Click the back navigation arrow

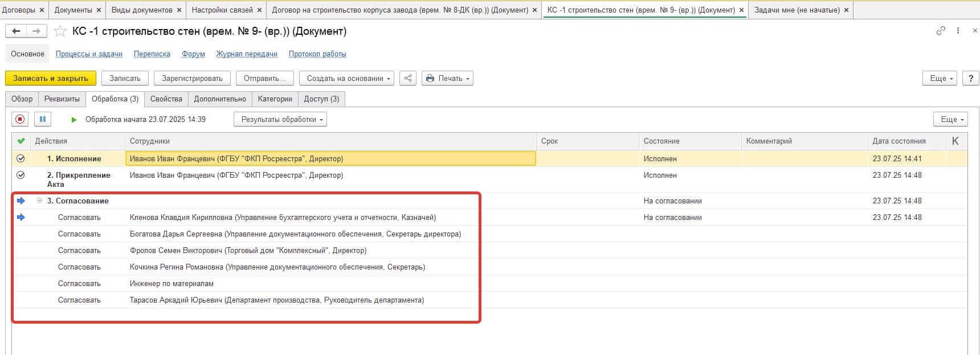[x=16, y=31]
